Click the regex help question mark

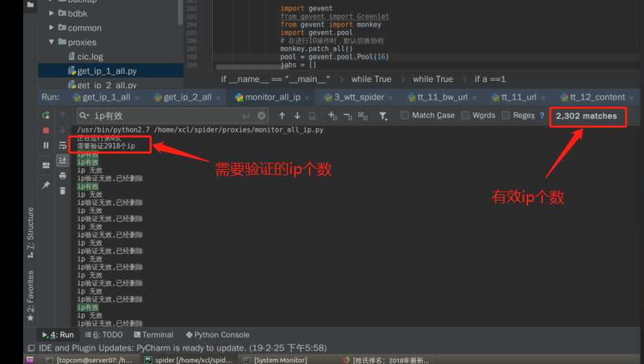pyautogui.click(x=541, y=115)
